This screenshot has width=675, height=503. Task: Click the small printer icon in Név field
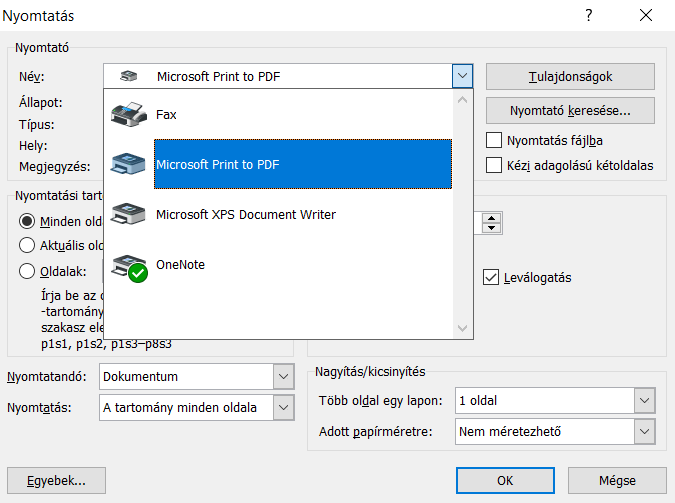[x=128, y=76]
